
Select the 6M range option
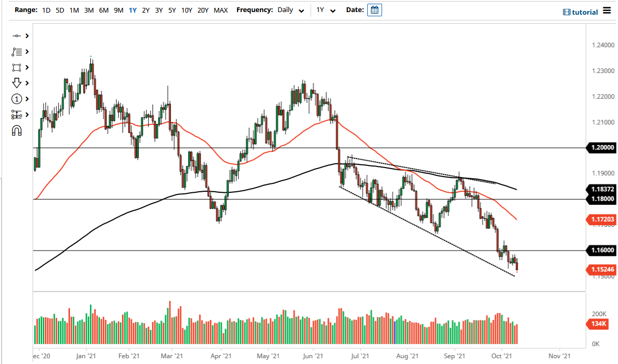[x=104, y=10]
